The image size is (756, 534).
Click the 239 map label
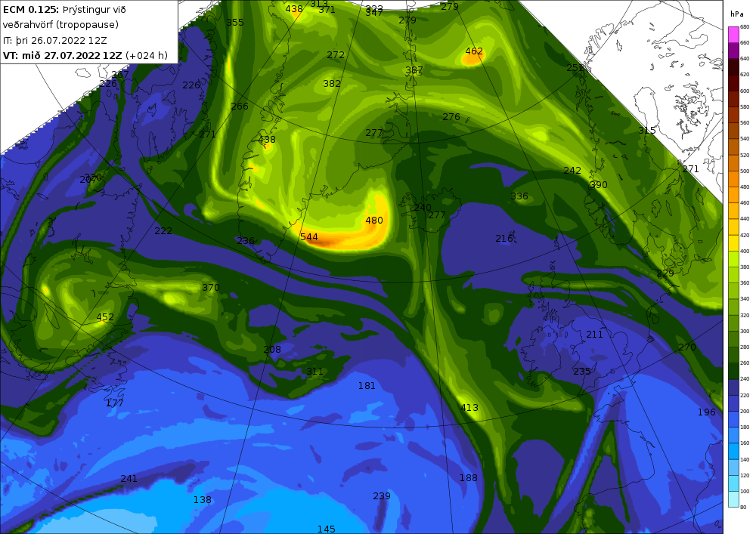[x=381, y=496]
